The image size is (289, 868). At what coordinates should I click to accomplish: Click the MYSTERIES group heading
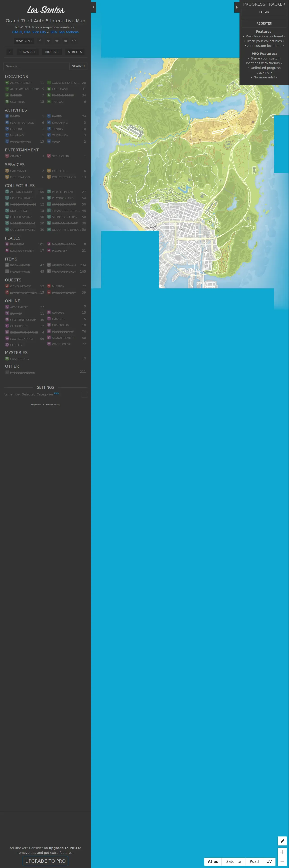point(16,352)
